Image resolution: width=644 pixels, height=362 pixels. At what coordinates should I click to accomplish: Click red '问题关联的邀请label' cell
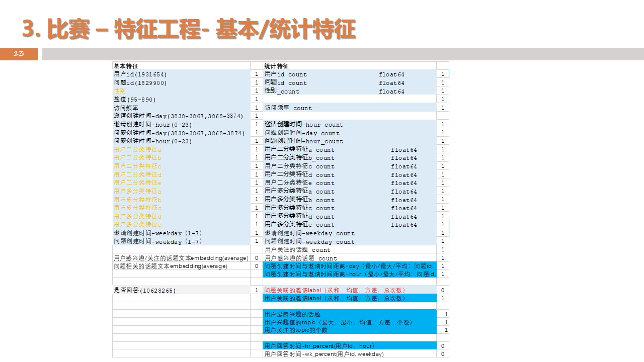click(x=350, y=290)
